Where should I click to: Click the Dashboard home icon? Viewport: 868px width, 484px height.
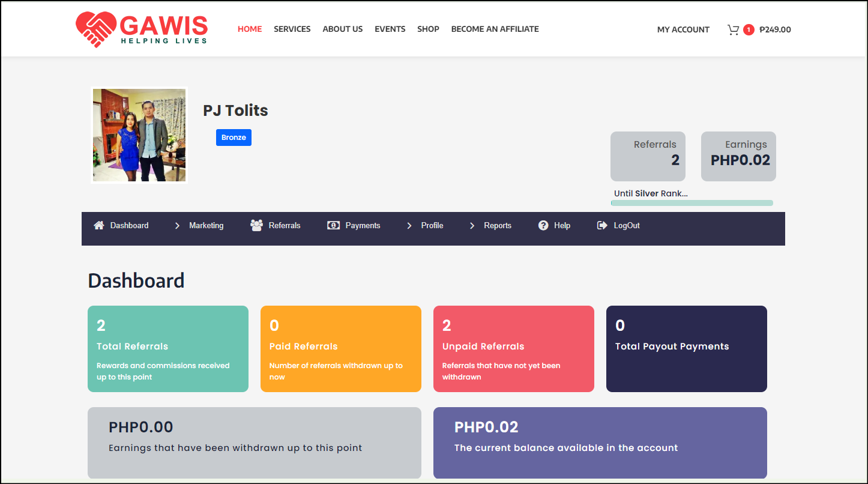(99, 225)
